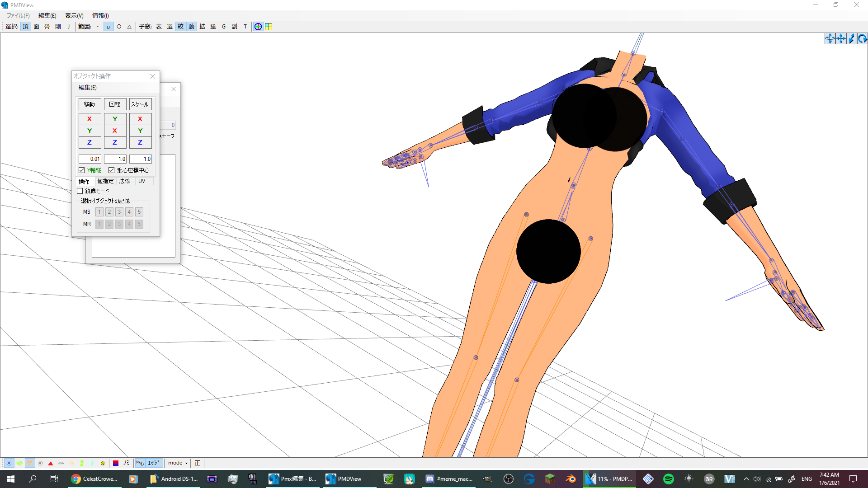
Task: Click the 0.01 move step input field
Action: click(90, 159)
